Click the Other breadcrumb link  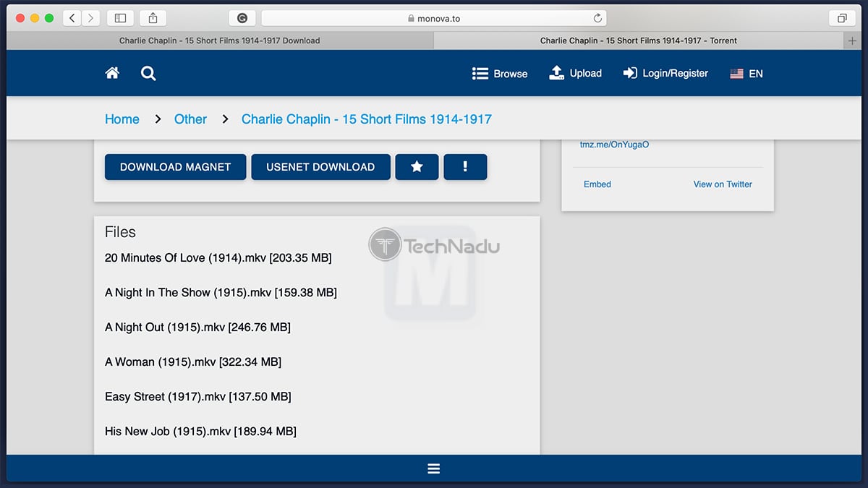pyautogui.click(x=190, y=119)
